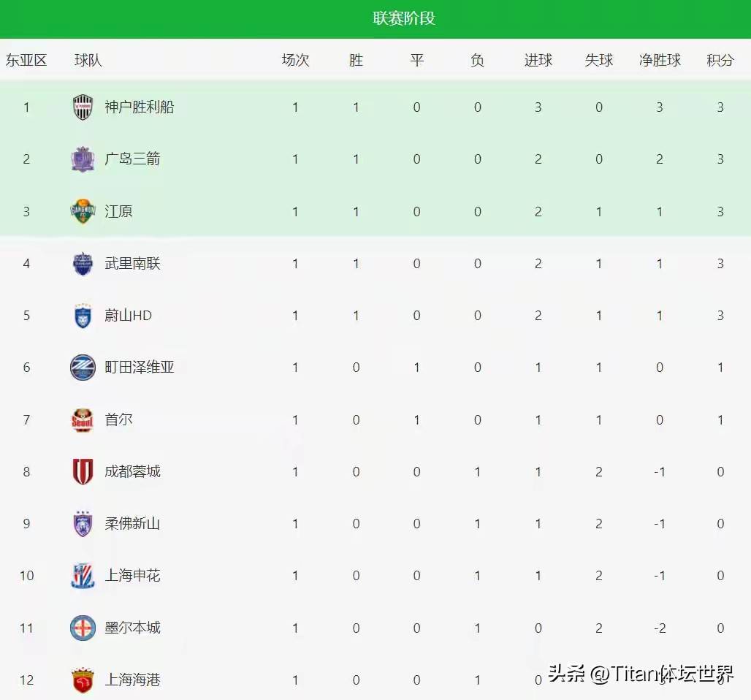Open the 神户胜利船 team name
This screenshot has width=751, height=700.
click(140, 107)
